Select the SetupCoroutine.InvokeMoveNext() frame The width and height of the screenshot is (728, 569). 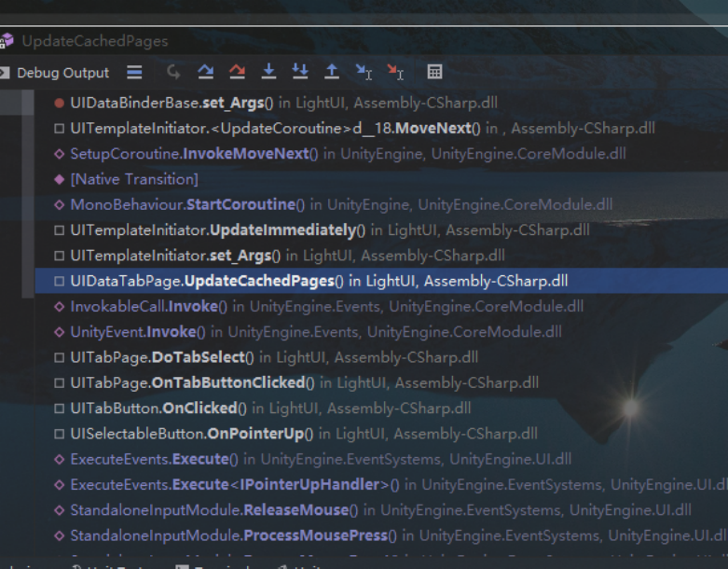pyautogui.click(x=381, y=154)
